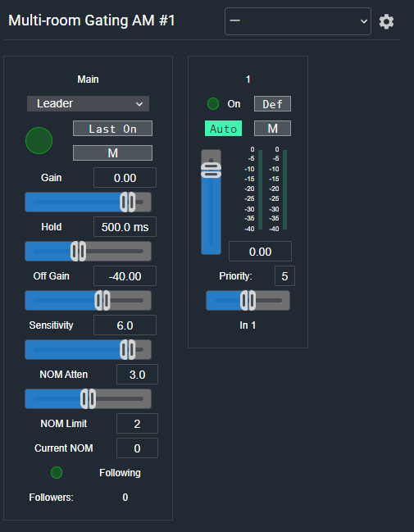414x532 pixels.
Task: Click the Followers count value 0
Action: (125, 498)
